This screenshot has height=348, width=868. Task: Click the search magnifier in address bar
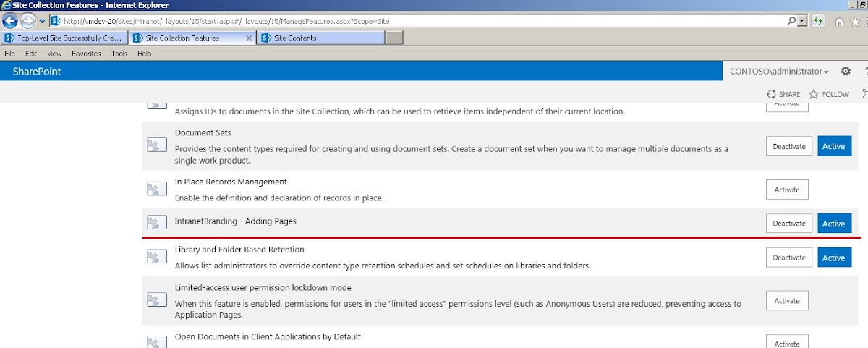pos(791,21)
